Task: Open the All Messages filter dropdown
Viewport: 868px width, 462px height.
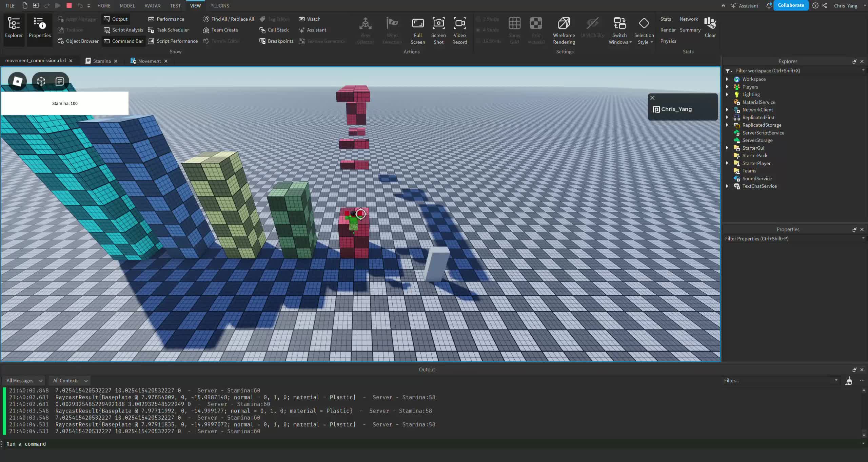Action: coord(23,380)
